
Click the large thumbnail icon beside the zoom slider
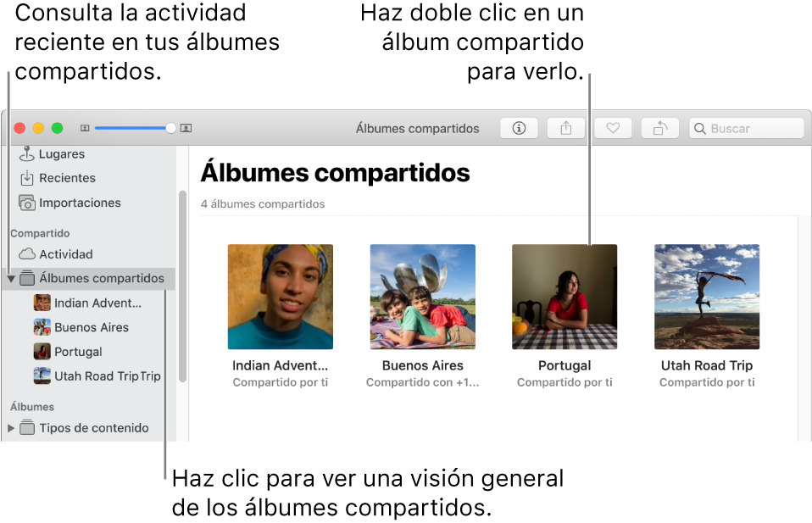(185, 128)
